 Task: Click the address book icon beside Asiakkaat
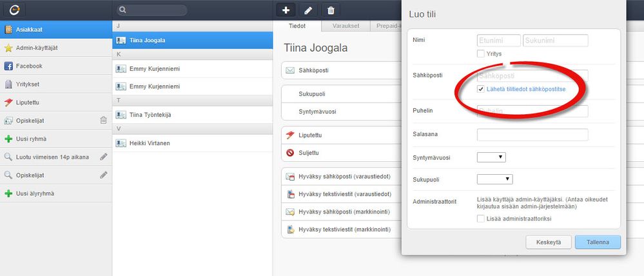8,30
